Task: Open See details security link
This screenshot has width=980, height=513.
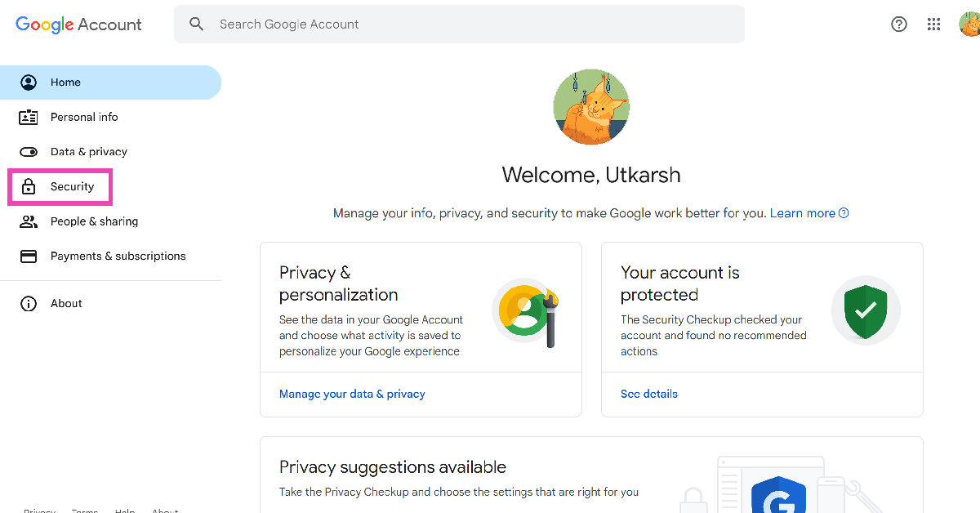Action: point(649,394)
